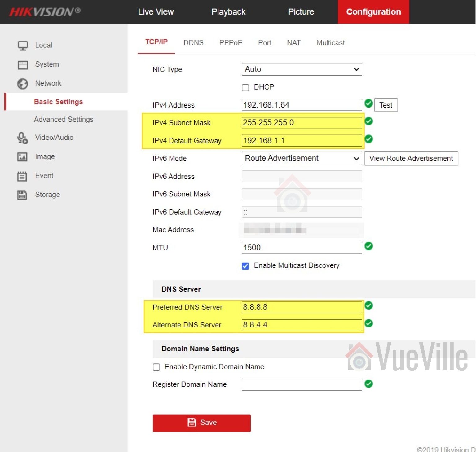Viewport: 476px width, 452px height.
Task: Click the Test button beside IPv4 Address
Action: click(386, 105)
